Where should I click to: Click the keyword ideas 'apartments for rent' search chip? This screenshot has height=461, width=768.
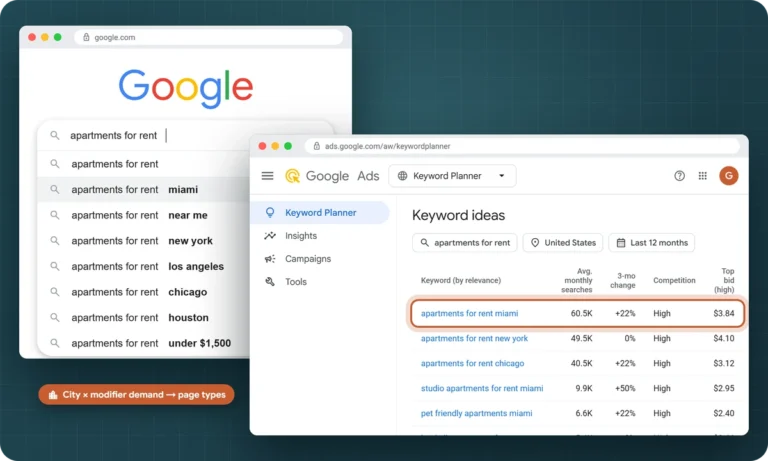point(465,243)
